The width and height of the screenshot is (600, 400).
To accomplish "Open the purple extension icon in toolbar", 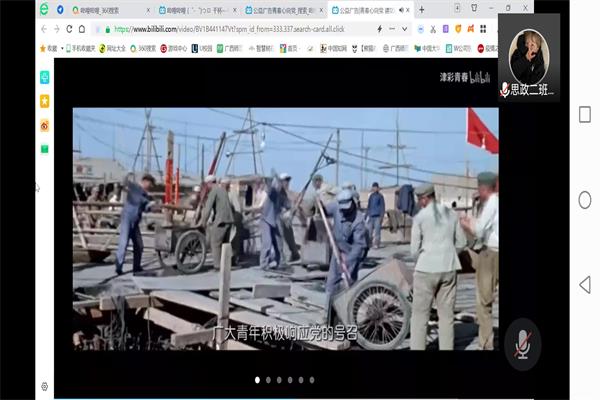I will click(445, 29).
